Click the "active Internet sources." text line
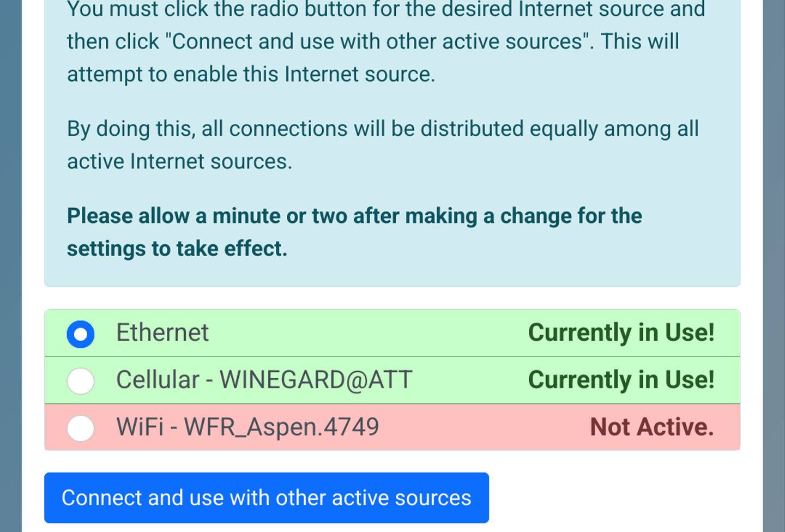Viewport: 785px width, 532px height. point(179,161)
